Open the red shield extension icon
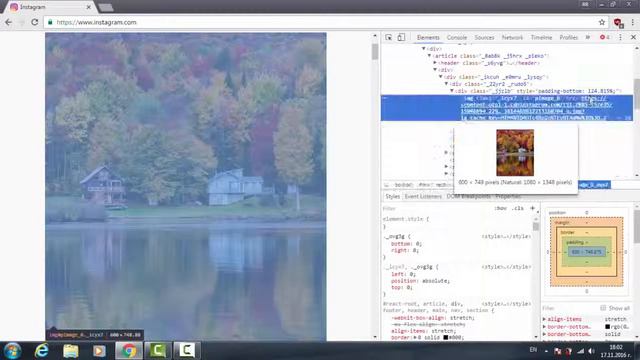 click(618, 22)
